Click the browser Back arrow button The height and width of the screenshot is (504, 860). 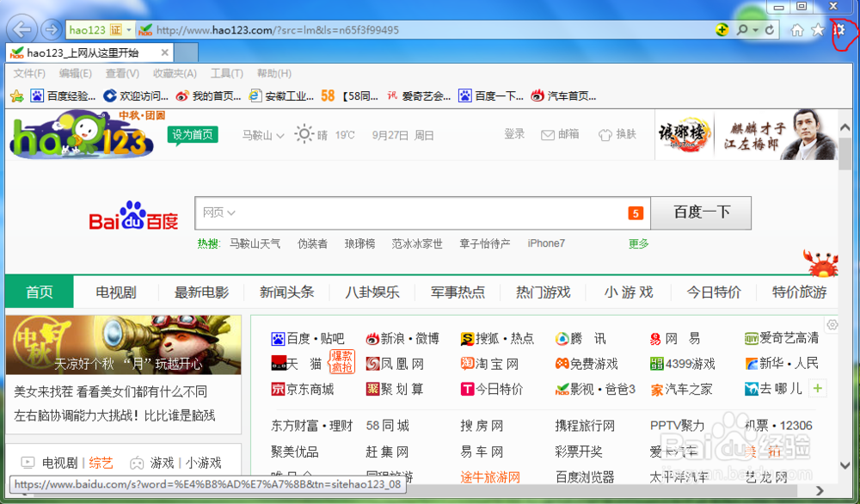click(22, 29)
